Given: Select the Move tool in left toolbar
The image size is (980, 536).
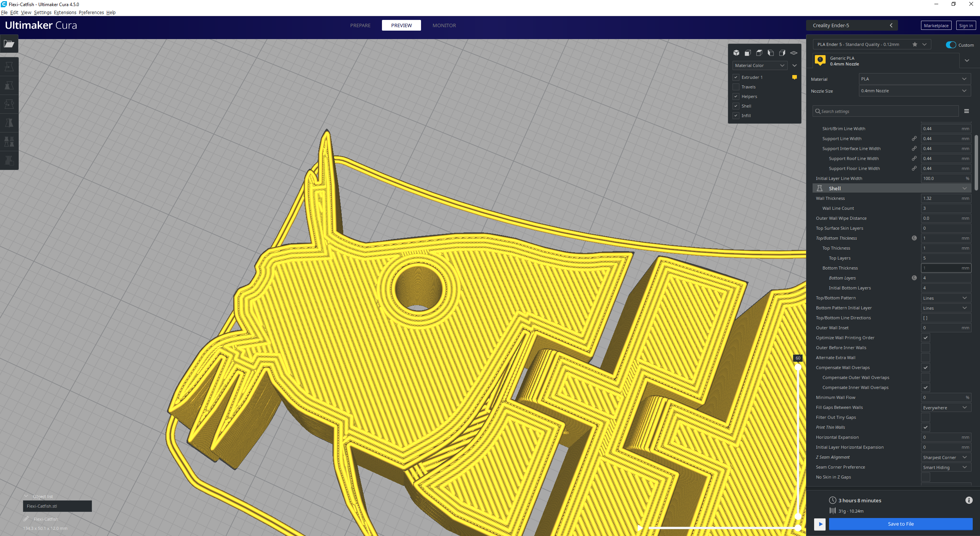Looking at the screenshot, I should point(9,67).
